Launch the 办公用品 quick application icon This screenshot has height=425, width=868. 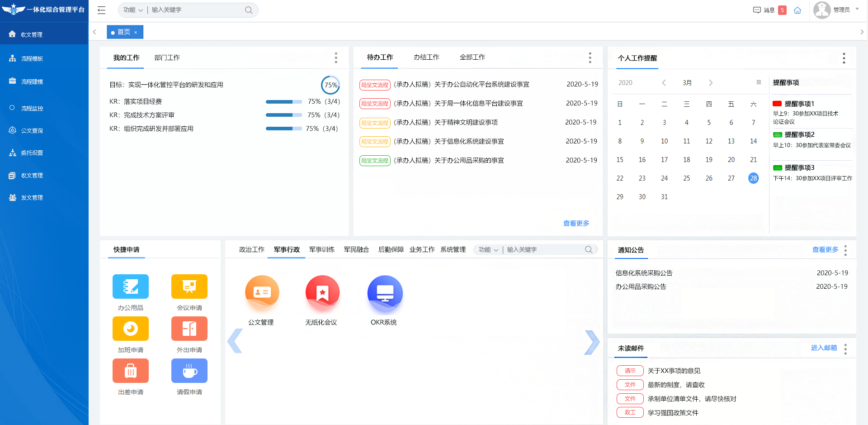coord(131,287)
